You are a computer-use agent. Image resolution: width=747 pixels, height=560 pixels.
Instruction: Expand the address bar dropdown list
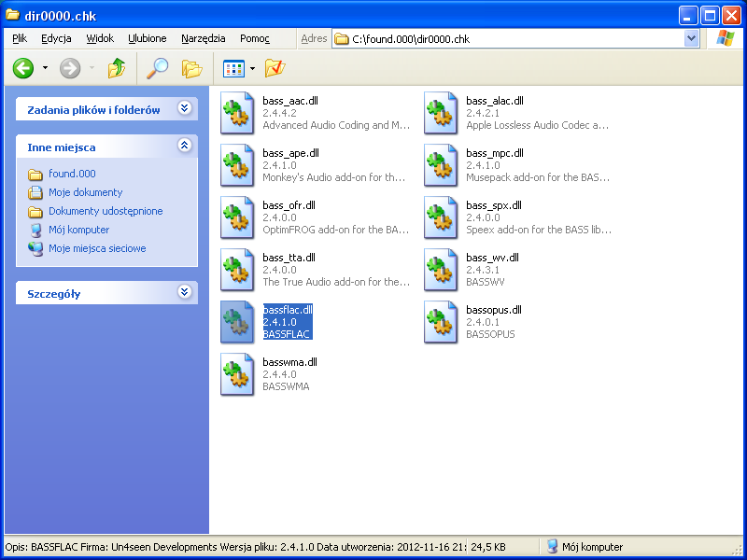click(x=691, y=38)
